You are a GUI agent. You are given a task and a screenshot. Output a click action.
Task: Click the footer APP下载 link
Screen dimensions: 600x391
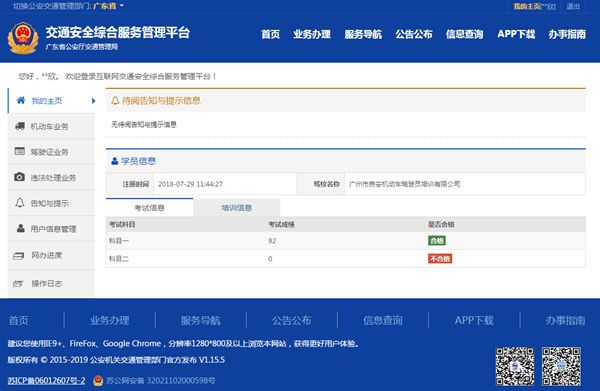pos(474,320)
